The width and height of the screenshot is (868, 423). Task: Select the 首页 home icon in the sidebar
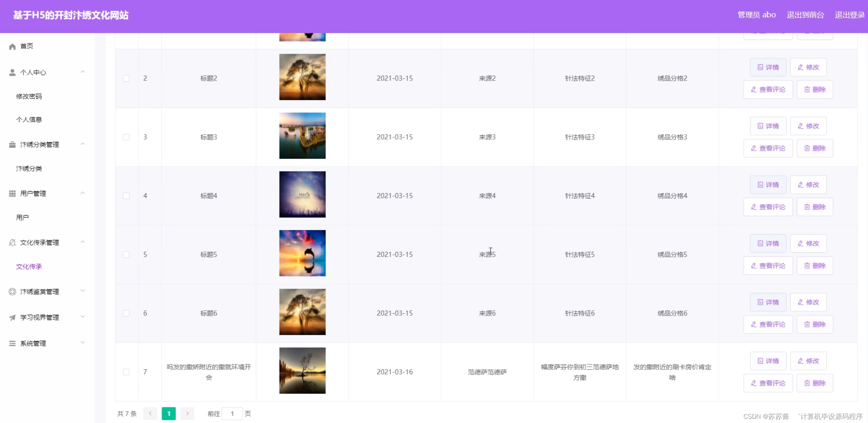coord(12,46)
